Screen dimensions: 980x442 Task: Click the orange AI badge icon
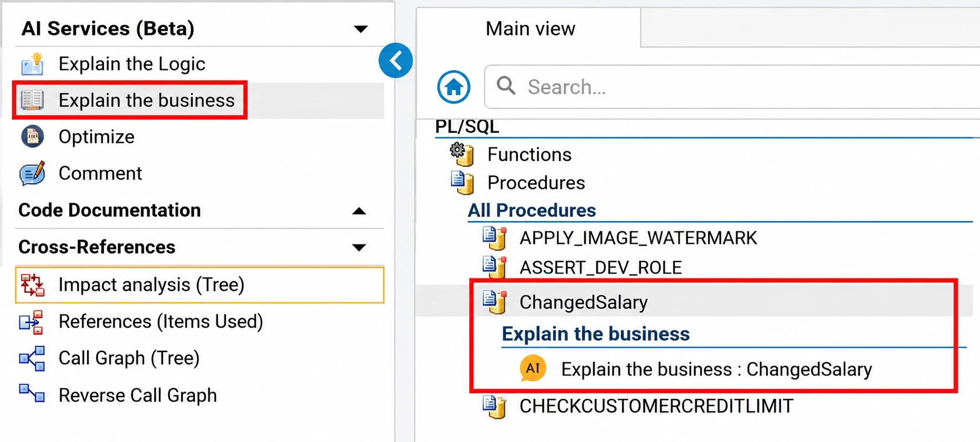533,369
